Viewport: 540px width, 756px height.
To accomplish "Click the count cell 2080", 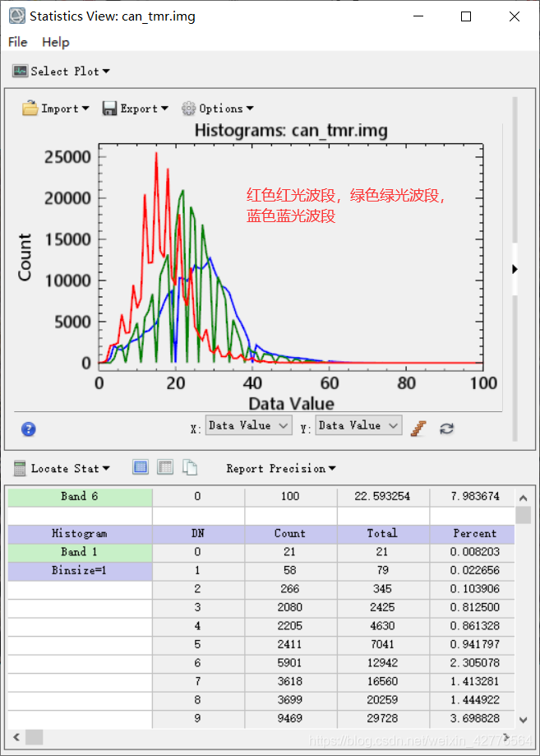I will pyautogui.click(x=290, y=607).
